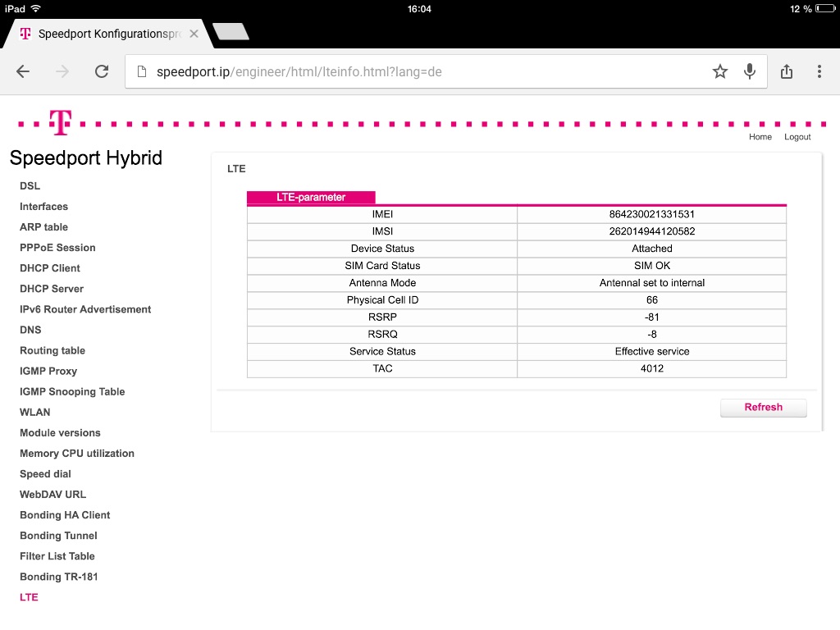Screen dimensions: 840x630
Task: Open the DHCP Client page
Action: pyautogui.click(x=50, y=268)
